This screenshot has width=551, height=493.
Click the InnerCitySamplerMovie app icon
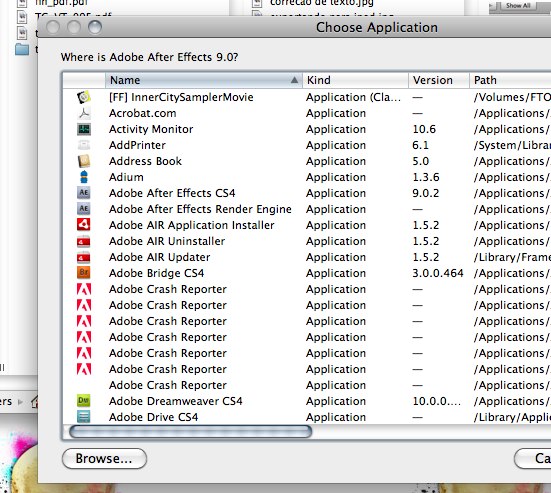(84, 97)
